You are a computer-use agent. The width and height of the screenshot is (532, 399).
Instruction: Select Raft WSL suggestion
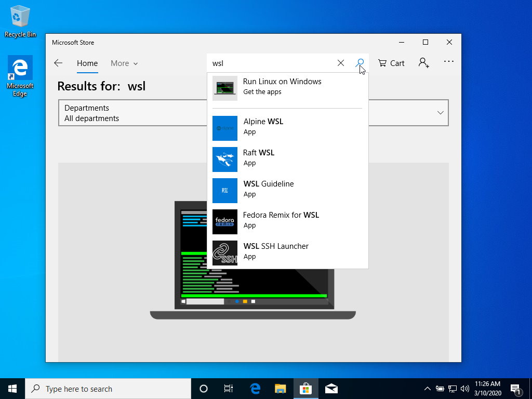287,159
